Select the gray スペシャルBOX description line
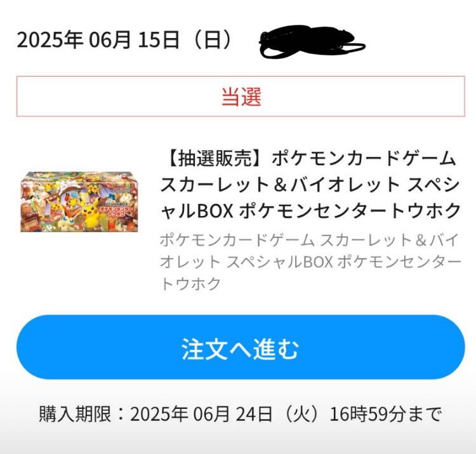 [x=310, y=262]
